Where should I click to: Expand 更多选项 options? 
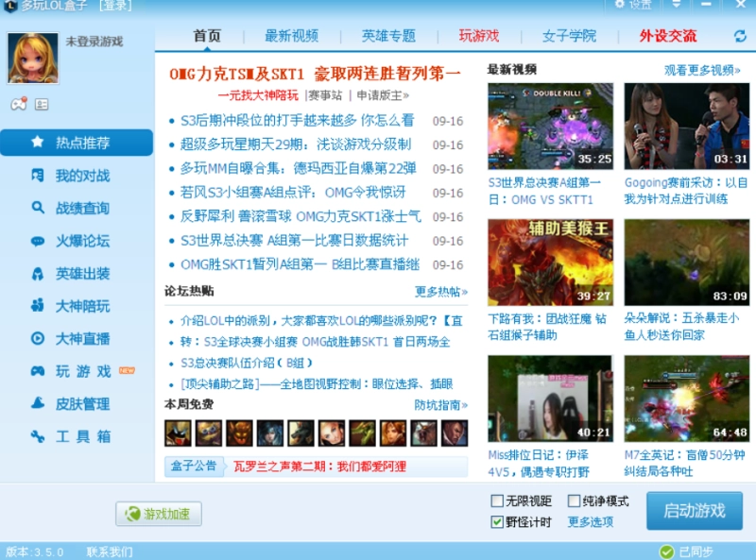pos(591,522)
